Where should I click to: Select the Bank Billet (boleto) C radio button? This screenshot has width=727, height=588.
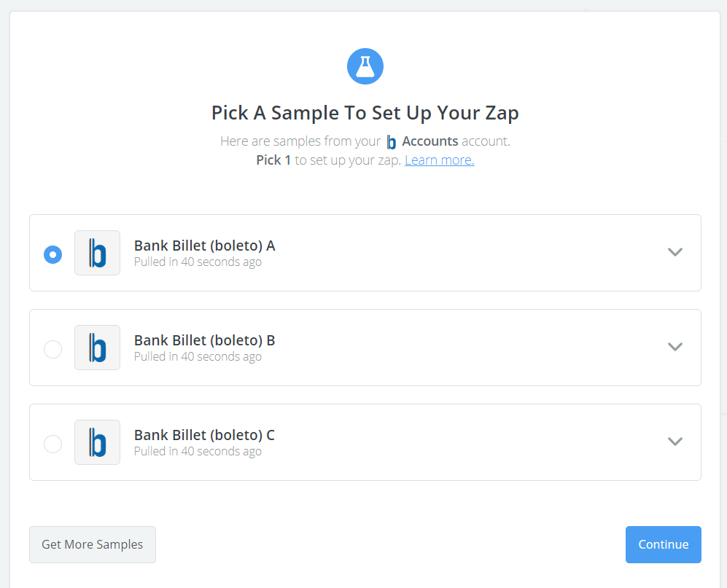click(x=53, y=444)
